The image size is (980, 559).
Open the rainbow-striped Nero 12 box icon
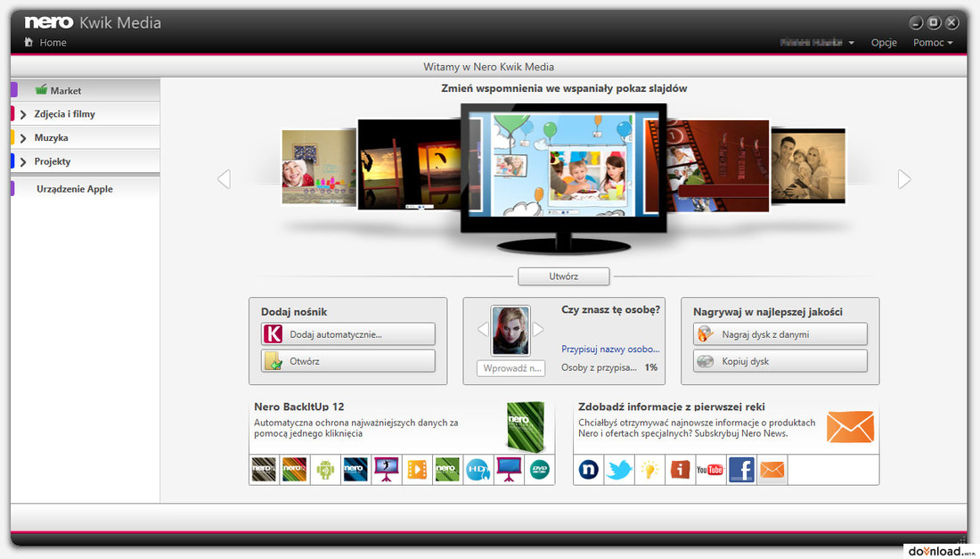coord(294,469)
